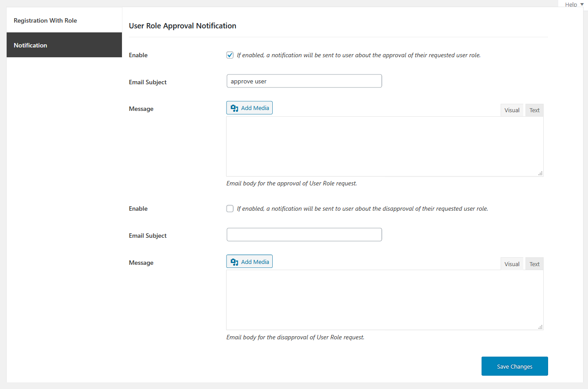Image resolution: width=588 pixels, height=389 pixels.
Task: Enable the disapproval notification checkbox
Action: point(230,208)
